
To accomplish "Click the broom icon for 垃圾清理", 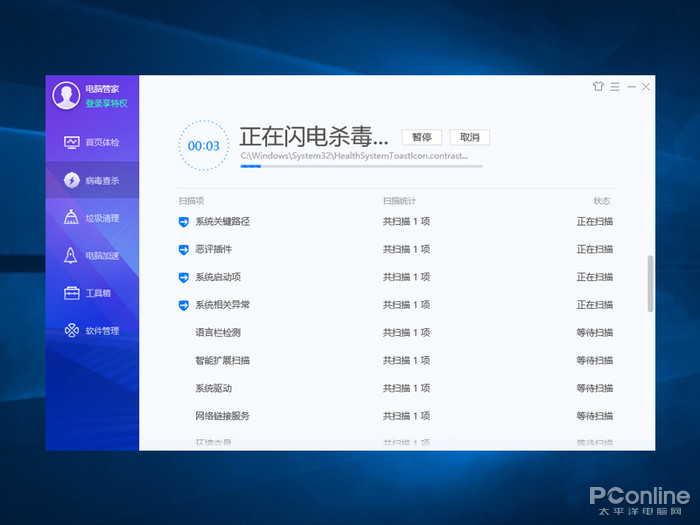I will pos(71,217).
